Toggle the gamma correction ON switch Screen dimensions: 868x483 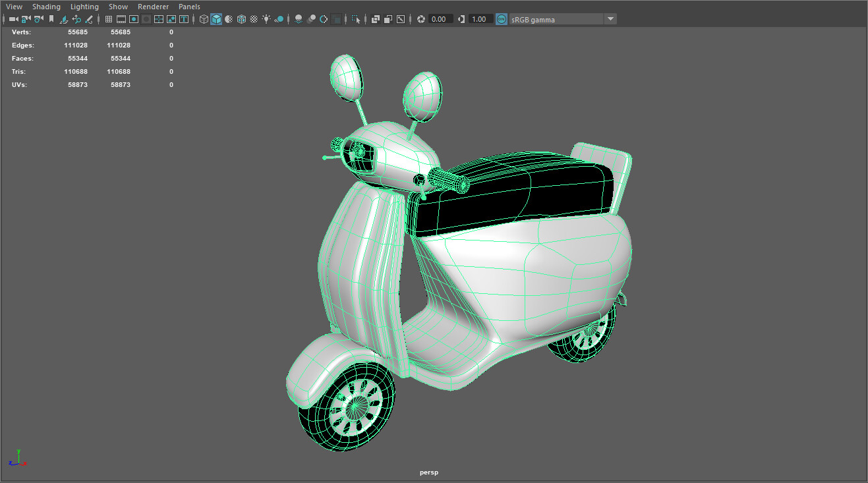[502, 19]
